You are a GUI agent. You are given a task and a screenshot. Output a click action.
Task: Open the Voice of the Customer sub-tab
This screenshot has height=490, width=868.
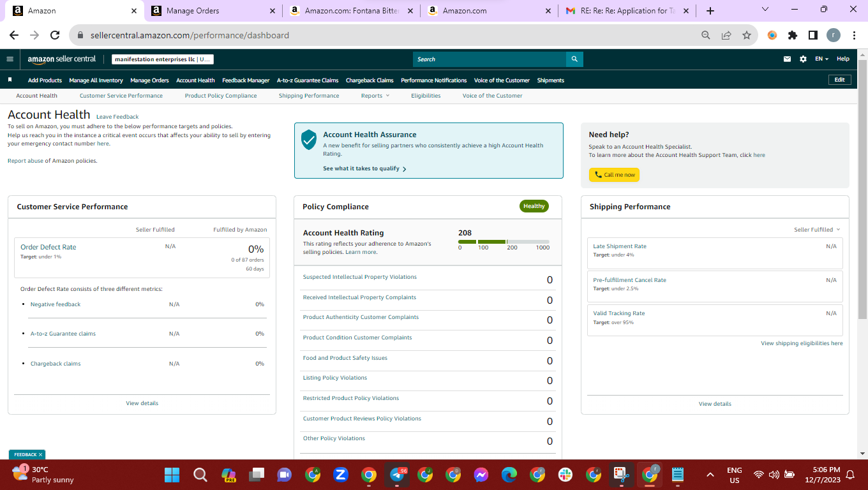(492, 96)
